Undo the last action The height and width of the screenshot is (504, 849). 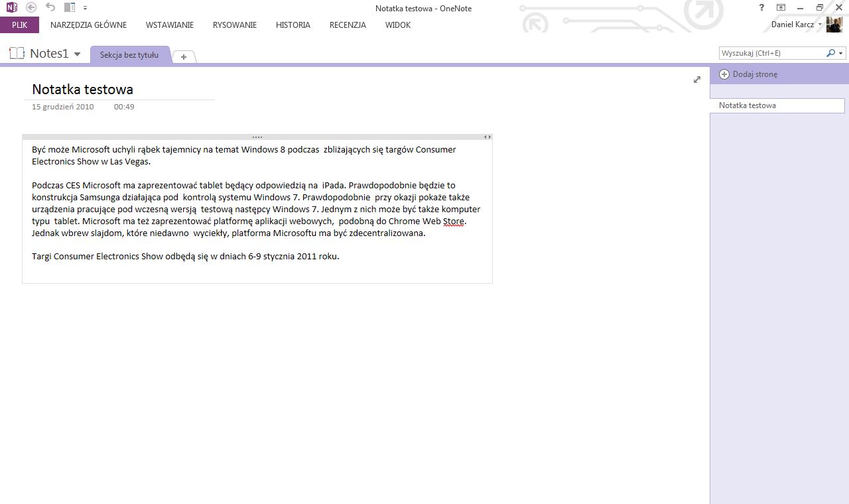(x=50, y=7)
